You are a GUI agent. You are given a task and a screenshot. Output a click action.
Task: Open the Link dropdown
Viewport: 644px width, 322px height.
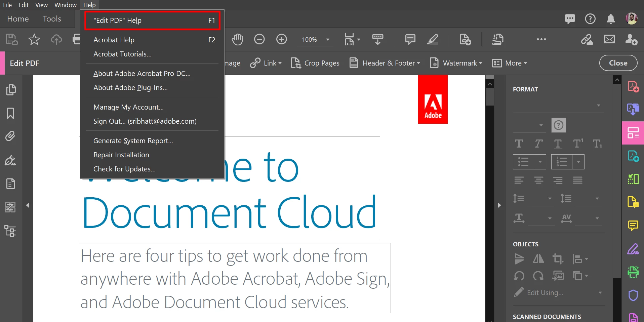tap(266, 63)
